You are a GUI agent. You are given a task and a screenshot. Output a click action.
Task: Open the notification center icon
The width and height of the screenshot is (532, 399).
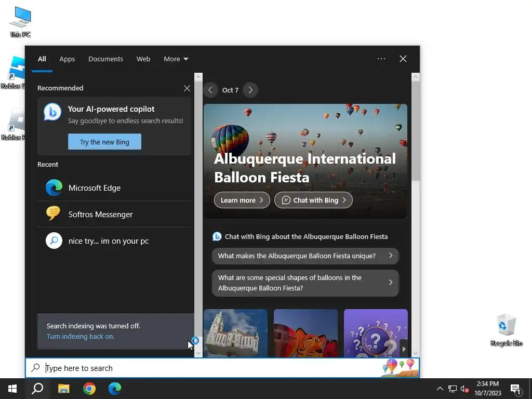[515, 389]
